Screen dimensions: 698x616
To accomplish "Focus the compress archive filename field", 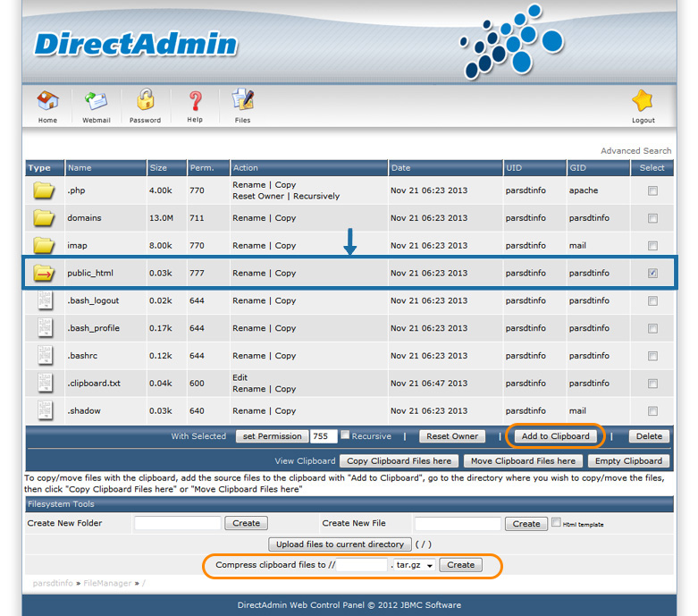I will pos(361,565).
